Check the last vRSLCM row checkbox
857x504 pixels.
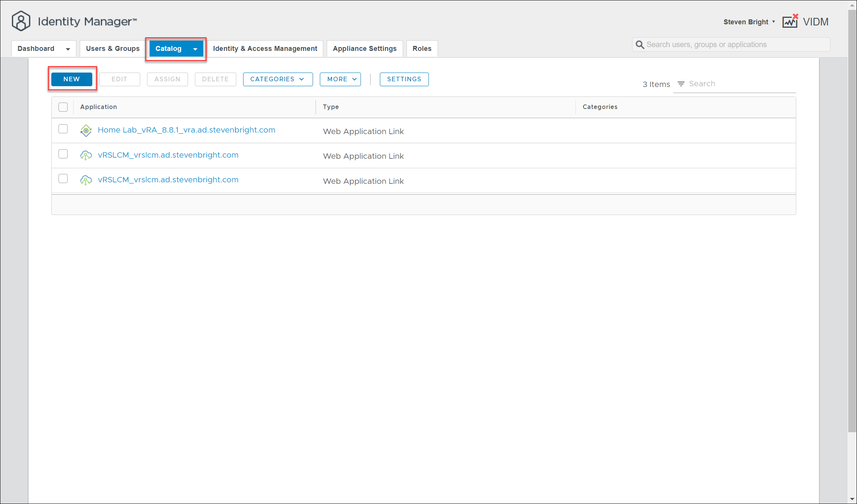[x=63, y=179]
